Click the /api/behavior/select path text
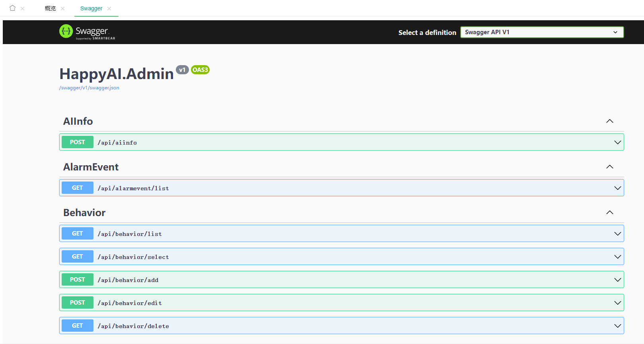This screenshot has height=344, width=644. coord(133,257)
